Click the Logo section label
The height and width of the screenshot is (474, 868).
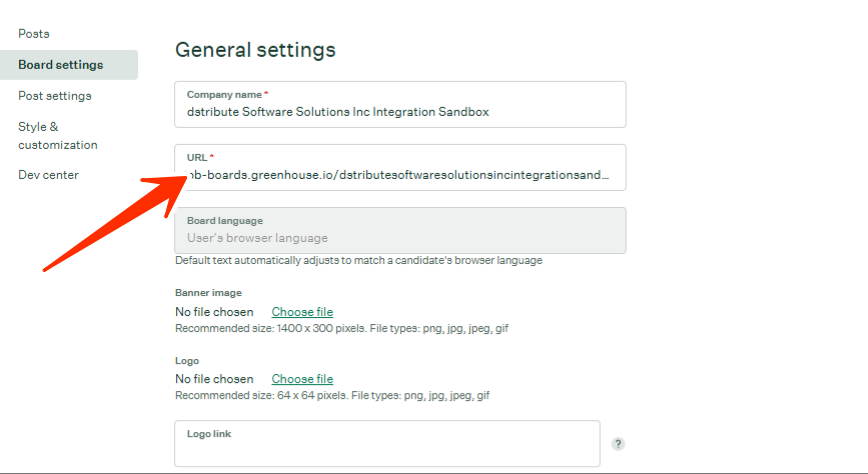click(x=187, y=360)
